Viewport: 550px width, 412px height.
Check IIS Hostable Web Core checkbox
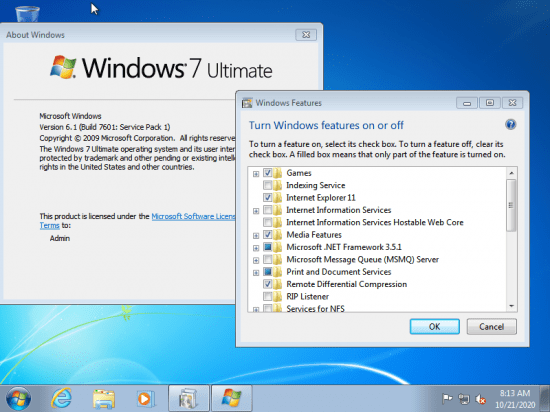tap(268, 222)
